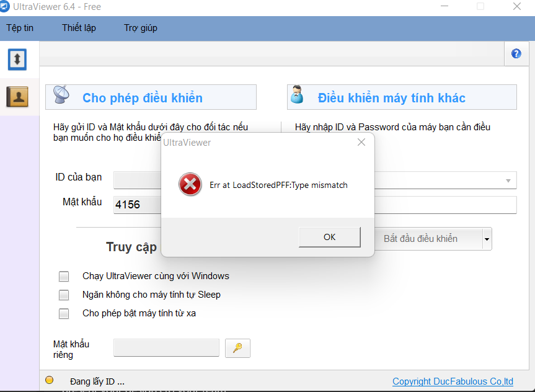Open the Copyright DucFabulous Co,ltd link
The height and width of the screenshot is (392, 535).
pos(453,381)
